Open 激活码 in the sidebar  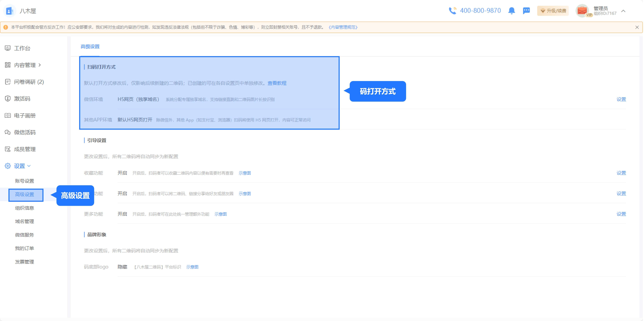click(x=22, y=99)
